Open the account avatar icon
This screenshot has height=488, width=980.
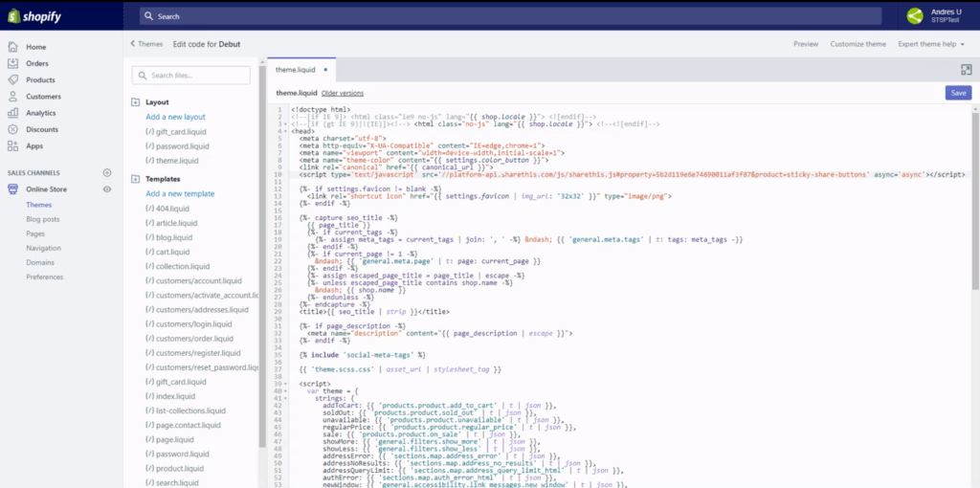(914, 16)
